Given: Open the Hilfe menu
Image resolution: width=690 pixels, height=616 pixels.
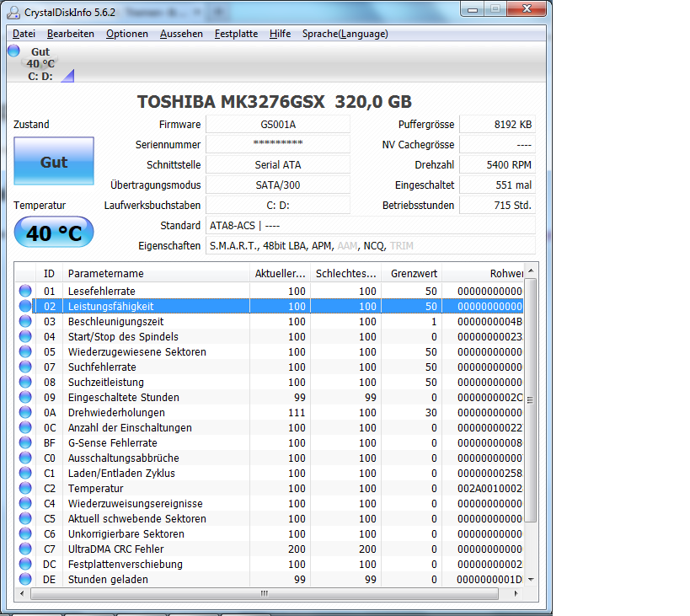Looking at the screenshot, I should tap(281, 34).
